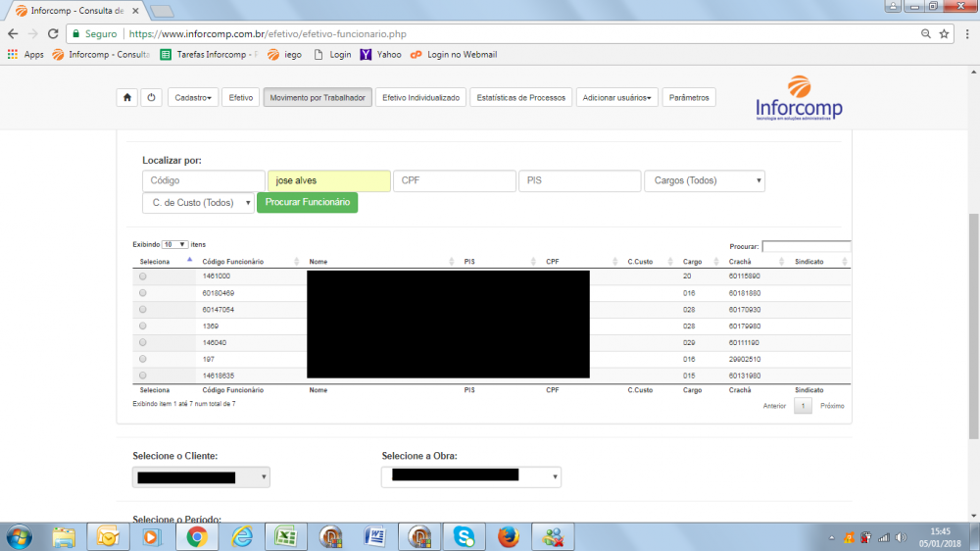Screen dimensions: 980x551
Task: Select radio for employee code 146040
Action: [x=142, y=342]
